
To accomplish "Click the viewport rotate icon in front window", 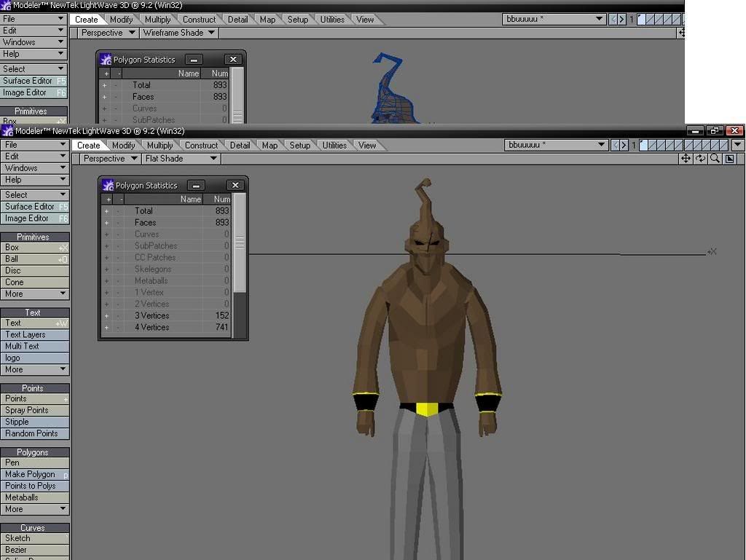I will tap(700, 159).
